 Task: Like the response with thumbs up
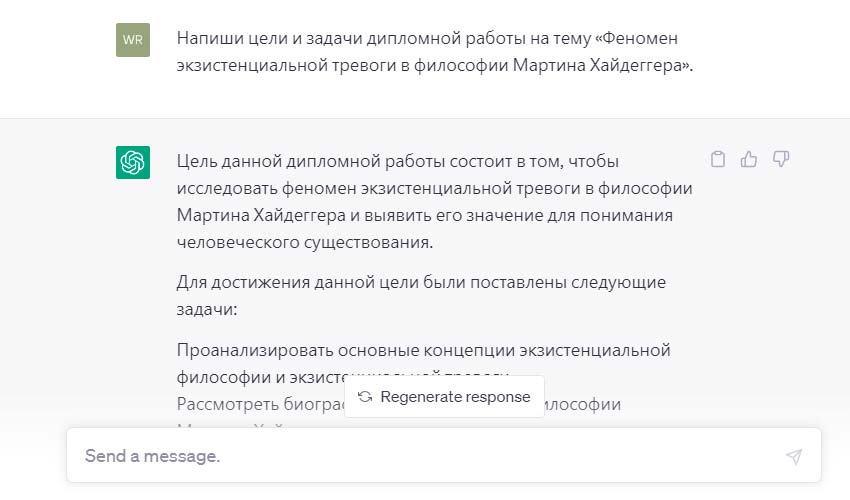click(x=749, y=159)
